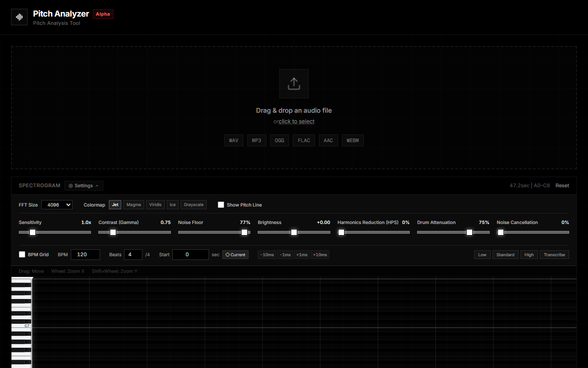Click the Noise Cancellation slider handle
This screenshot has height=368, width=588.
501,232
